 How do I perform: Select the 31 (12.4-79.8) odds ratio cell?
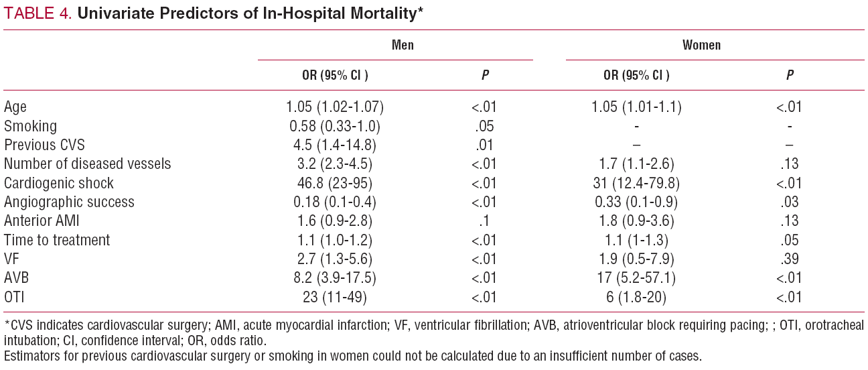[x=636, y=183]
